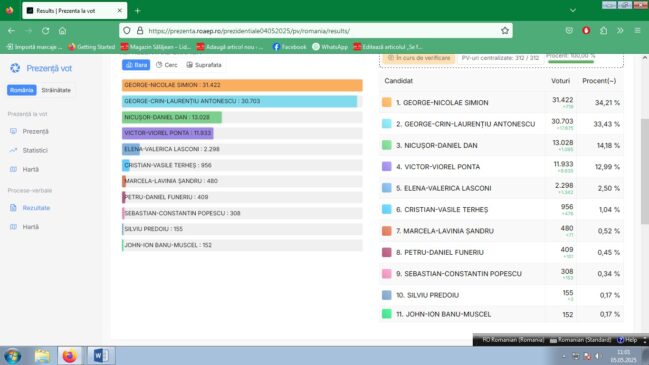Select the Bara chart view

click(136, 65)
